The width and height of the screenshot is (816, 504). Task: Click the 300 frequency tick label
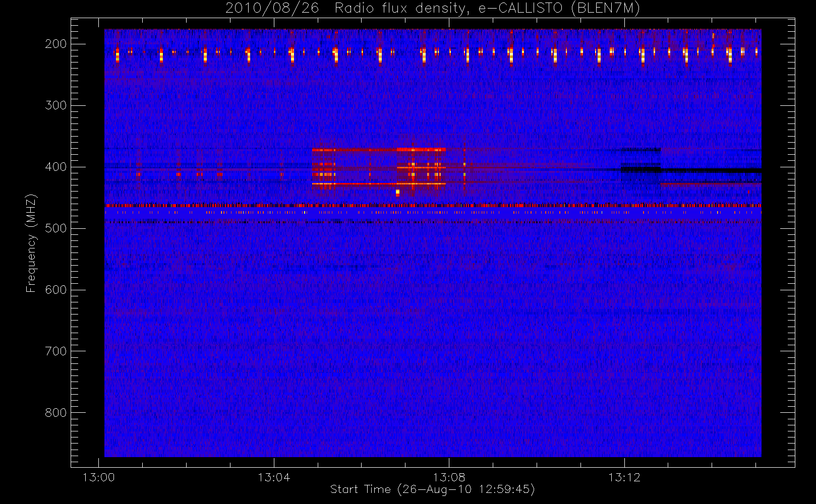[56, 105]
